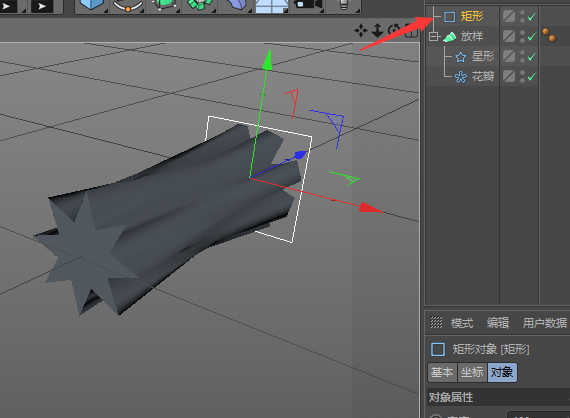Click the phong tag on 放样
The height and width of the screenshot is (418, 570).
tap(549, 35)
